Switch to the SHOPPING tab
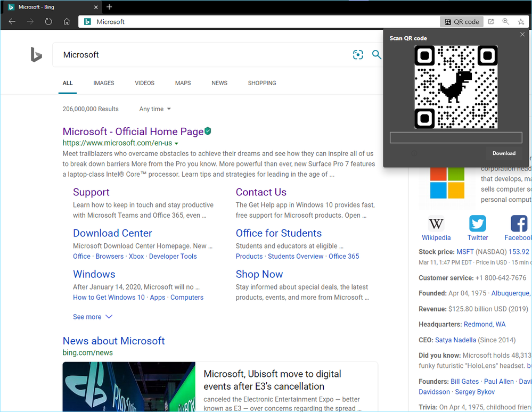The image size is (532, 412). pyautogui.click(x=262, y=83)
